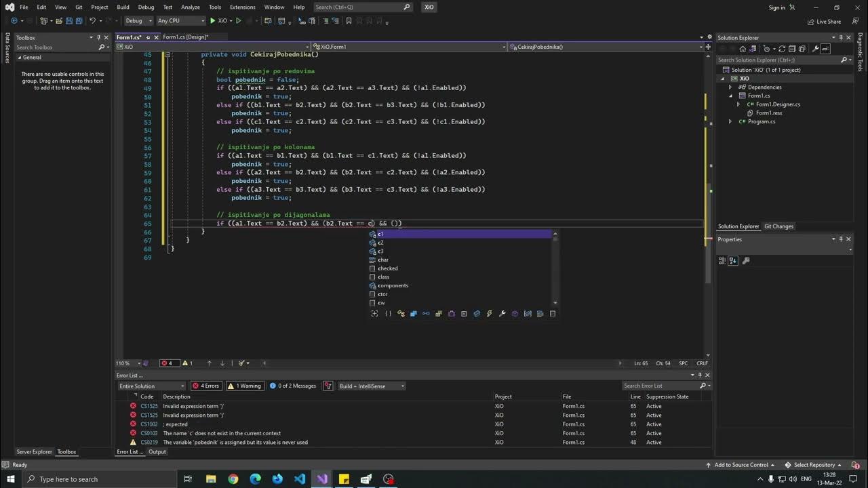This screenshot has height=488, width=868.
Task: Pin the Toolbox panel
Action: point(100,38)
